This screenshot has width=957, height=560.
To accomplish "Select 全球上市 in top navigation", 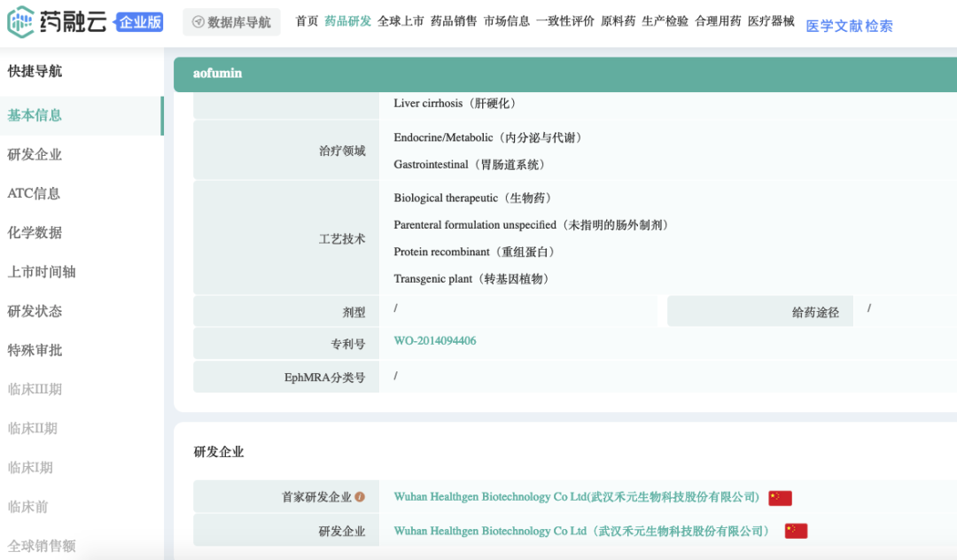I will tap(401, 21).
